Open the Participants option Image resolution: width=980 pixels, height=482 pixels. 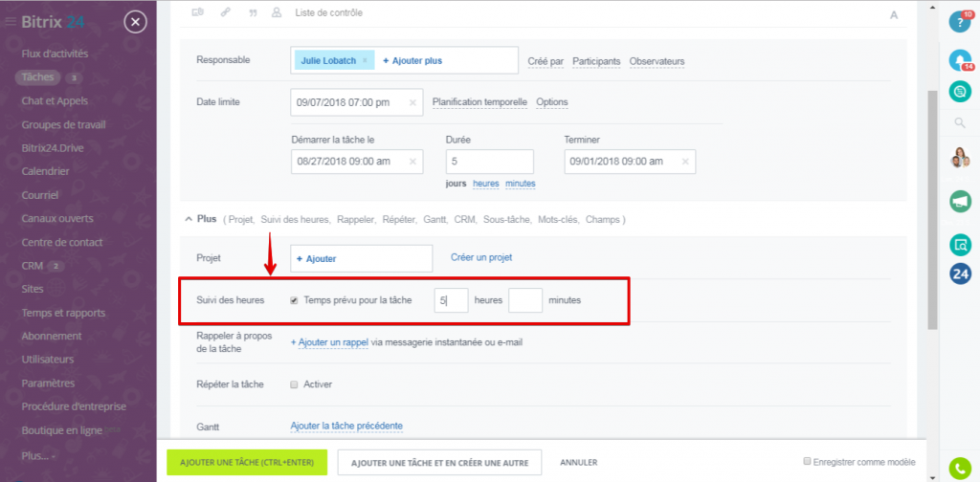pos(596,61)
